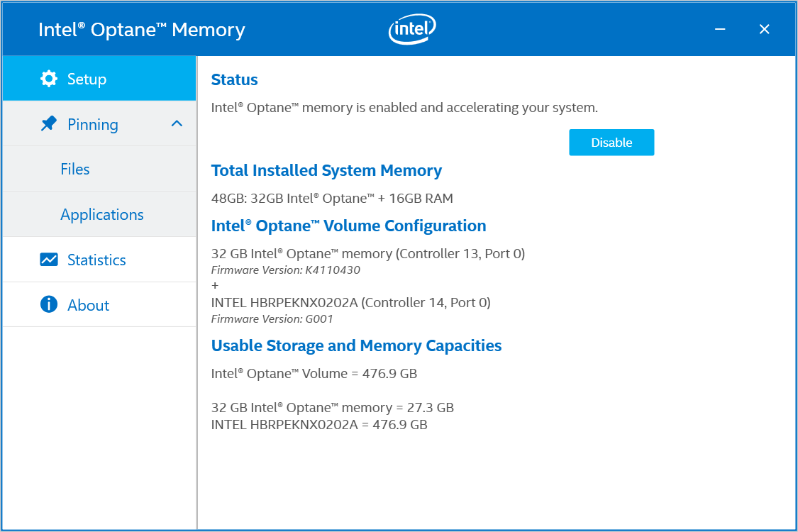
Task: Click the 'Intel Optane Memory' window title
Action: click(x=141, y=30)
